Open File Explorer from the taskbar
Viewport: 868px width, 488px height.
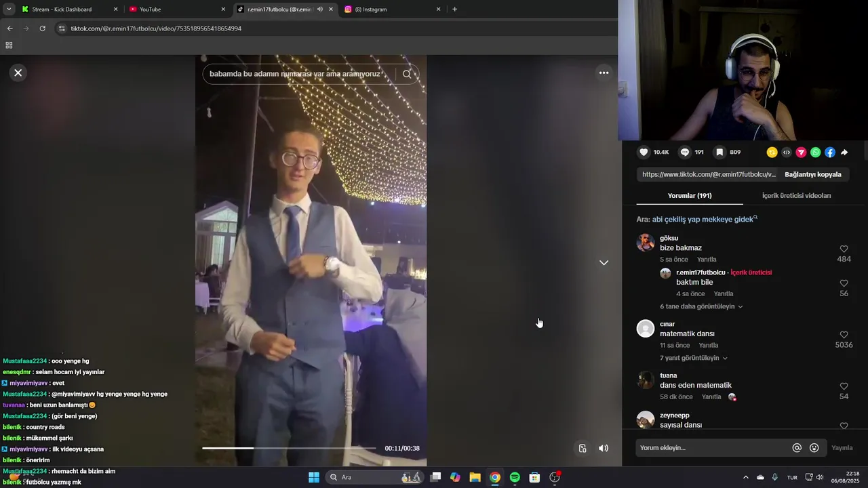click(x=475, y=477)
